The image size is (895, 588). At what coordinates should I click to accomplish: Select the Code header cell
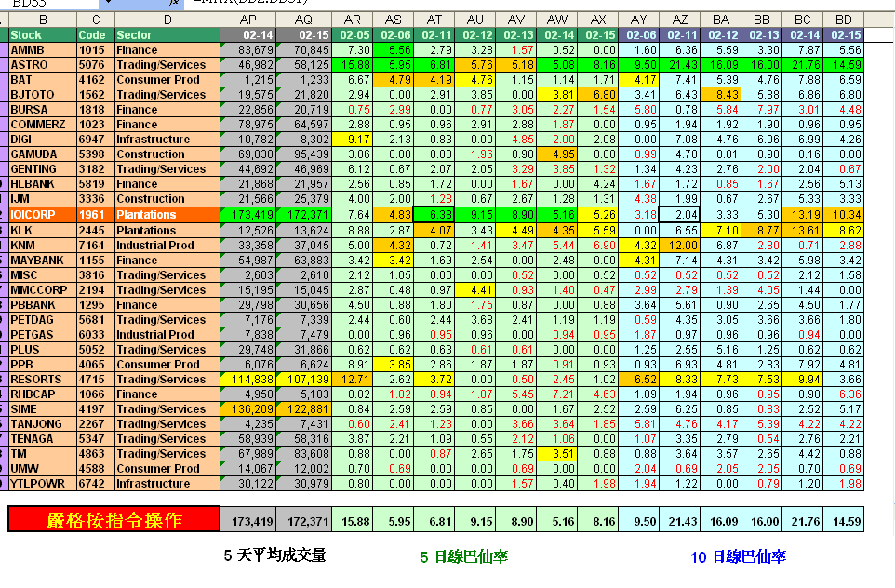coord(93,34)
